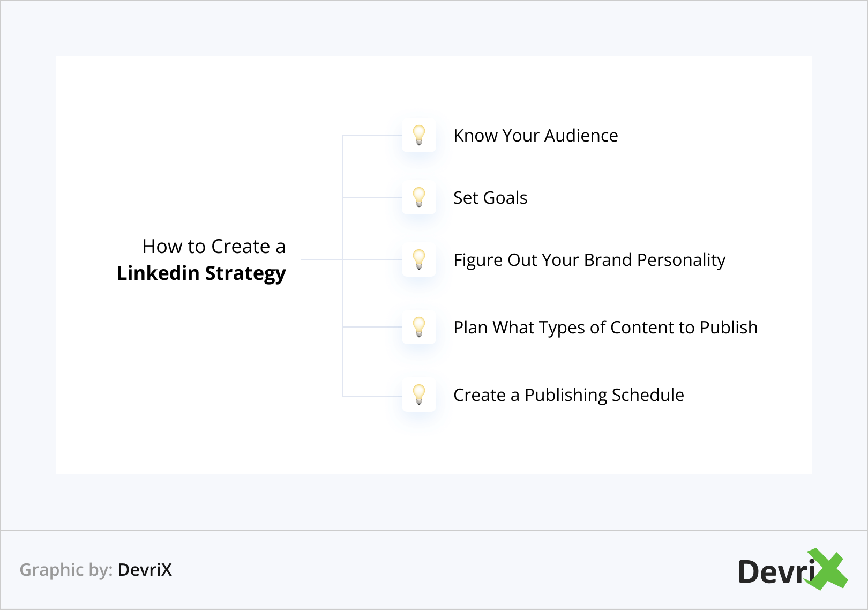Open the Know Your Audience step label
Image resolution: width=868 pixels, height=610 pixels.
click(535, 136)
